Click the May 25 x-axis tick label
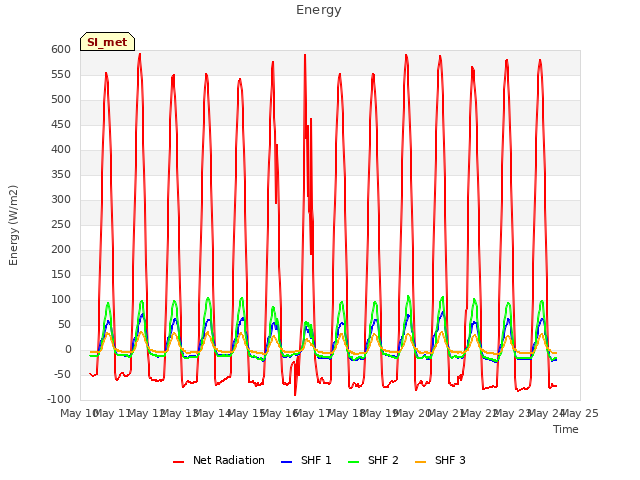The height and width of the screenshot is (480, 640). [580, 414]
